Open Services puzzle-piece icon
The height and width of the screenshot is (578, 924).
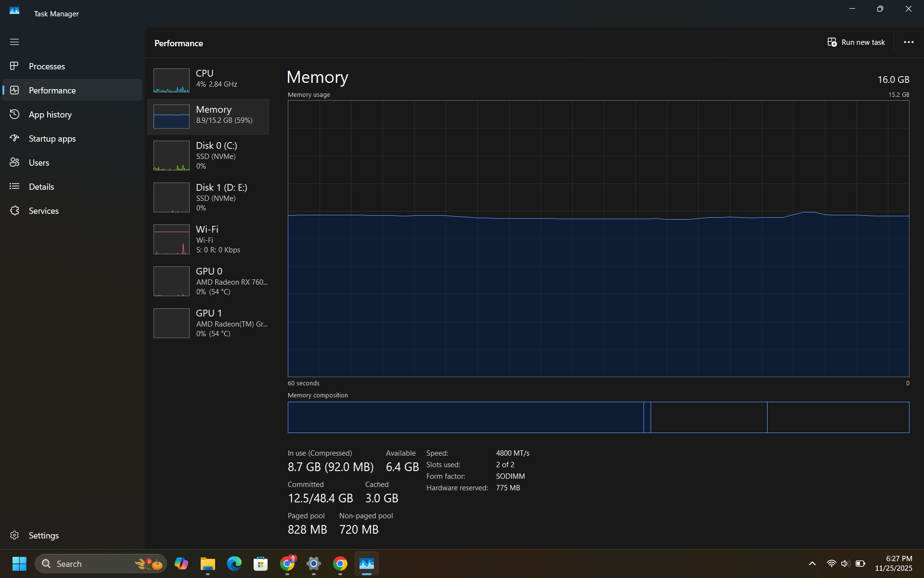tap(14, 210)
